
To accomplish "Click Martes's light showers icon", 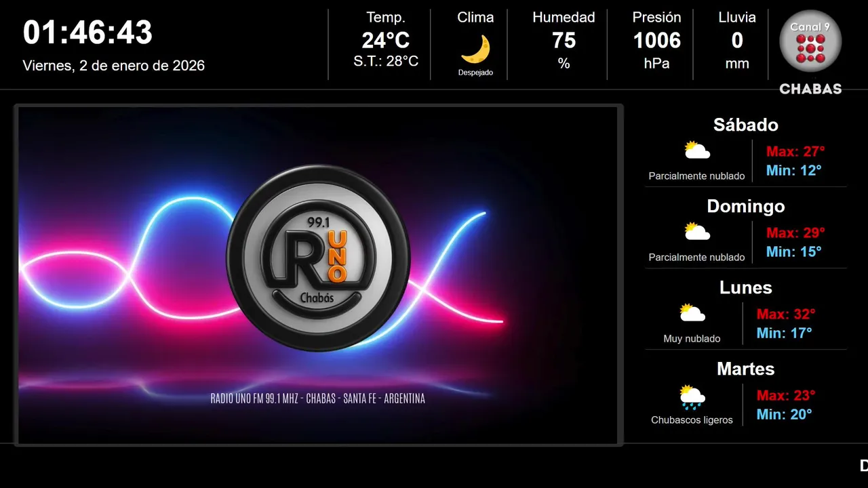I will (x=692, y=397).
